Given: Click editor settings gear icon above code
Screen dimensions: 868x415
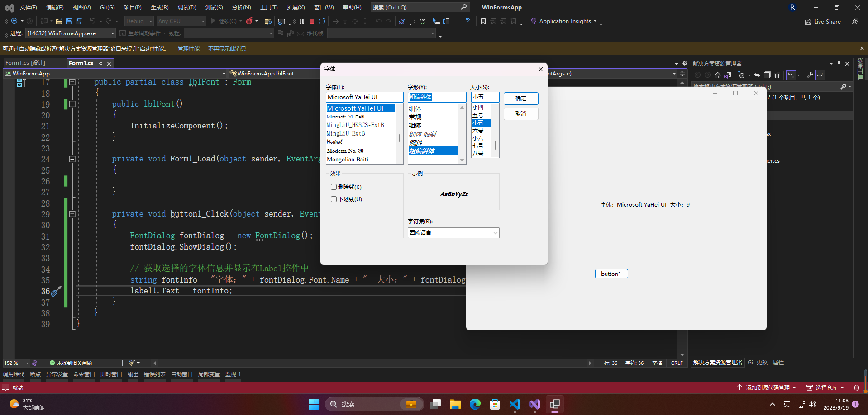Looking at the screenshot, I should [685, 64].
